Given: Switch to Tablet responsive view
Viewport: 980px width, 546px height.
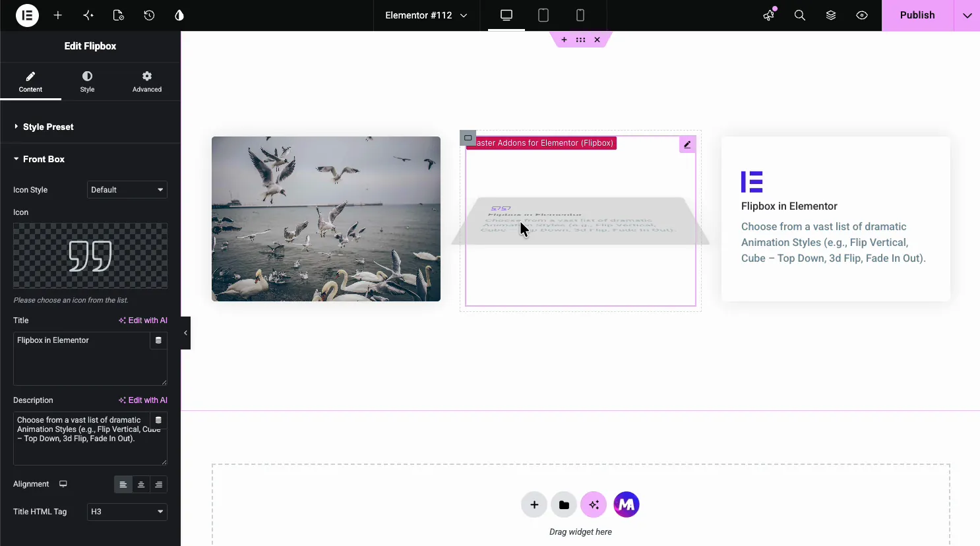Looking at the screenshot, I should pyautogui.click(x=543, y=15).
